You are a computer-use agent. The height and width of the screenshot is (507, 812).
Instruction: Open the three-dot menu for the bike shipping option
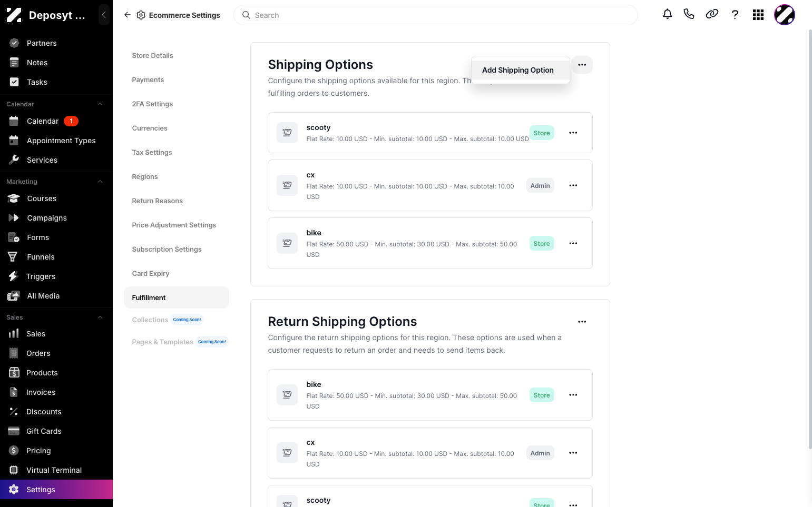573,243
